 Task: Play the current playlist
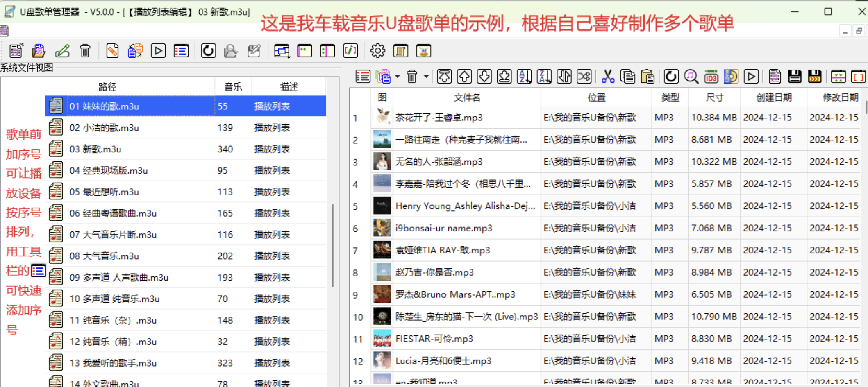pyautogui.click(x=158, y=50)
